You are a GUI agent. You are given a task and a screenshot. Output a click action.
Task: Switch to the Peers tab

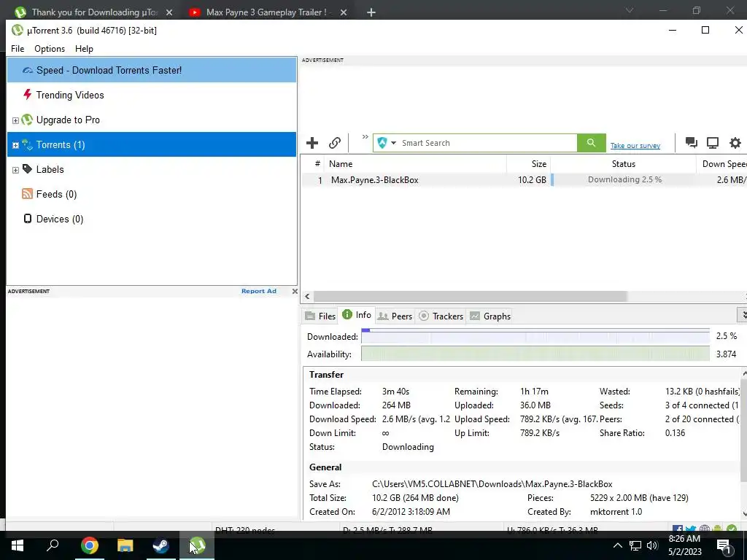395,316
